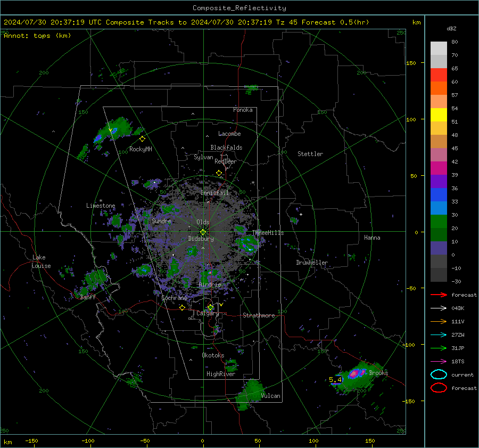Click the RockyMH label
Viewport: 479px width, 448px height.
[x=141, y=149]
